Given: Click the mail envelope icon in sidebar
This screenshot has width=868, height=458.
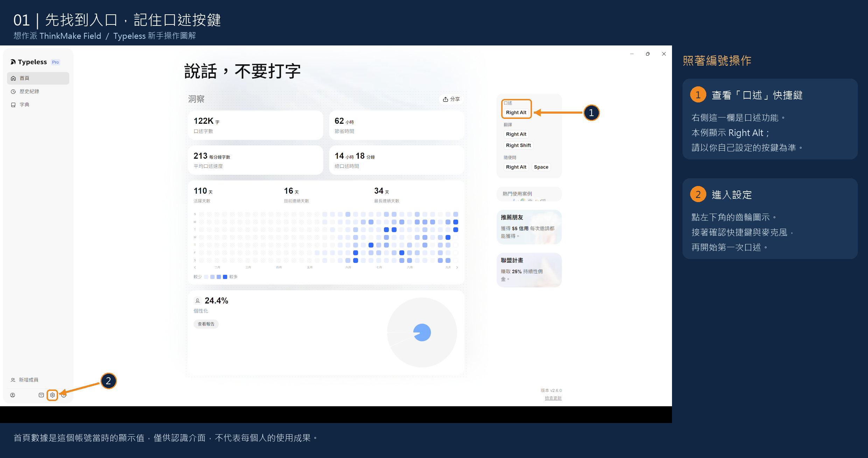Looking at the screenshot, I should point(41,395).
